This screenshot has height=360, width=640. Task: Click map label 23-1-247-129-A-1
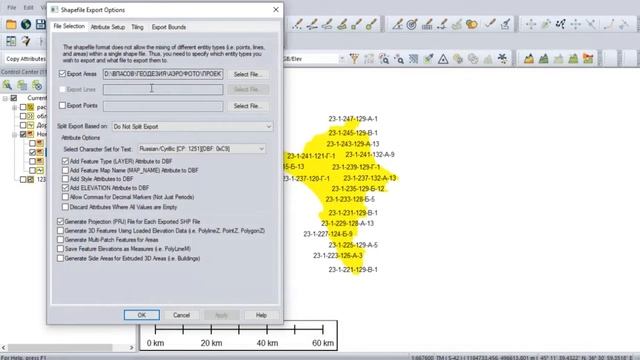pyautogui.click(x=353, y=119)
